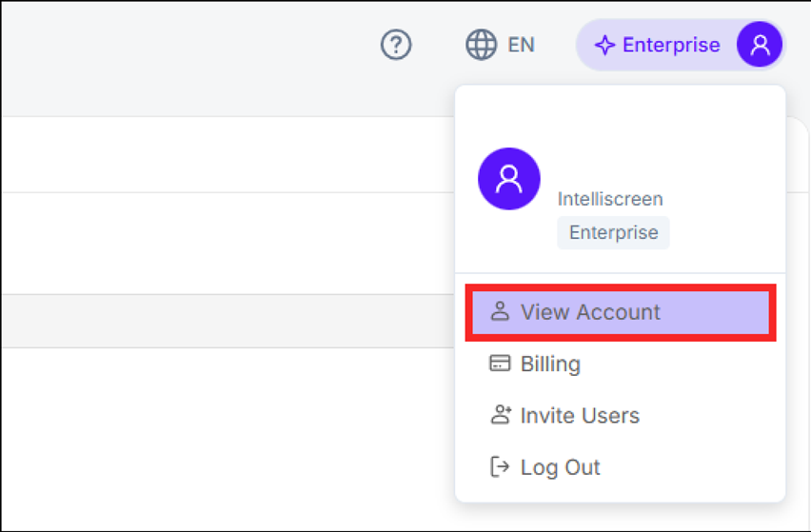Click the add-person Invite Users icon

pos(500,416)
